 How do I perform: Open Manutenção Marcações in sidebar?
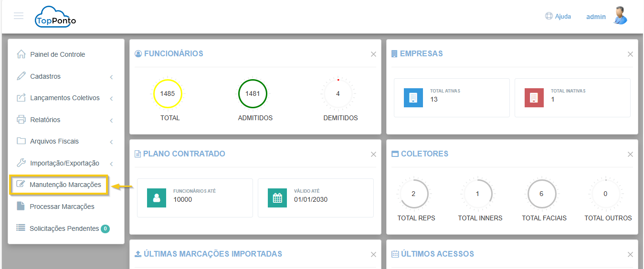click(x=65, y=185)
